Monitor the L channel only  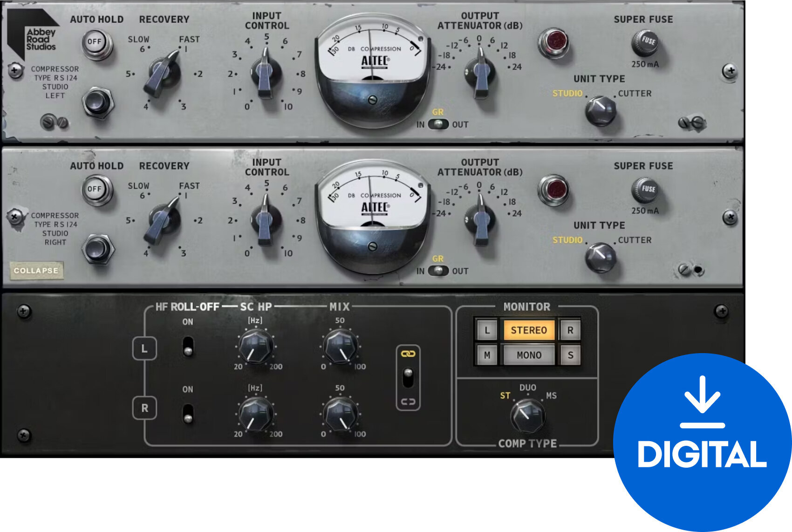click(x=487, y=330)
